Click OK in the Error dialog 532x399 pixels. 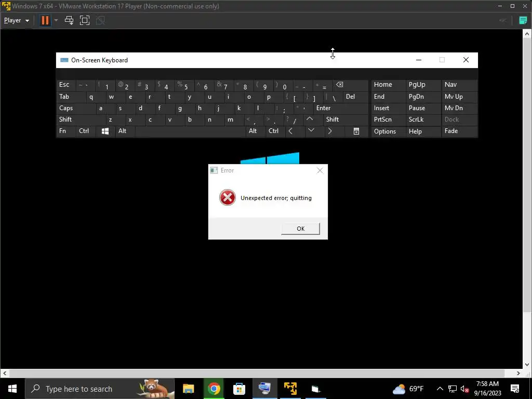point(300,229)
